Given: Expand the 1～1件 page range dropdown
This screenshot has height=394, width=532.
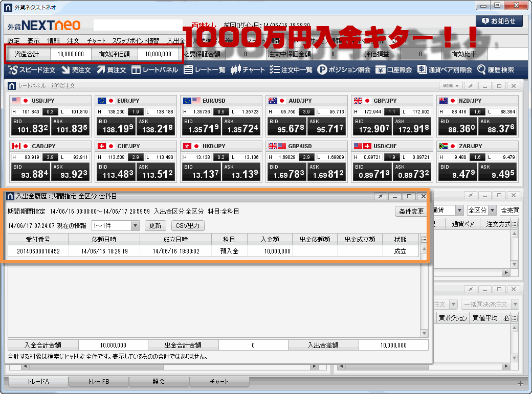Looking at the screenshot, I should (136, 225).
